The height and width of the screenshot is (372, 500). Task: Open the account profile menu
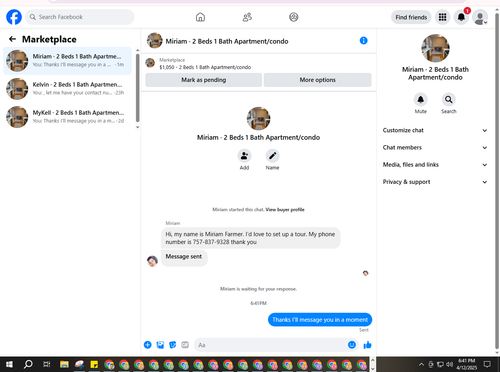pos(480,17)
